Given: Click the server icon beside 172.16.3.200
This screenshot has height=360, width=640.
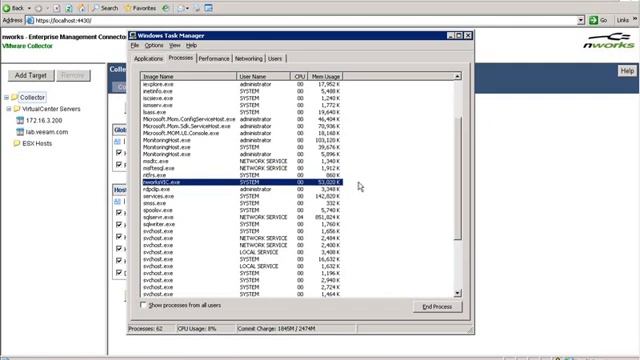Looking at the screenshot, I should pos(20,120).
